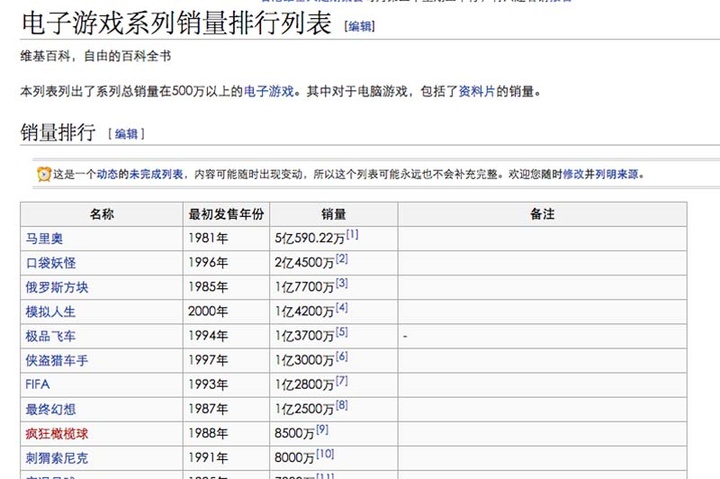Click the red 疯狂橄榄球 link
Image resolution: width=720 pixels, height=479 pixels.
click(57, 434)
